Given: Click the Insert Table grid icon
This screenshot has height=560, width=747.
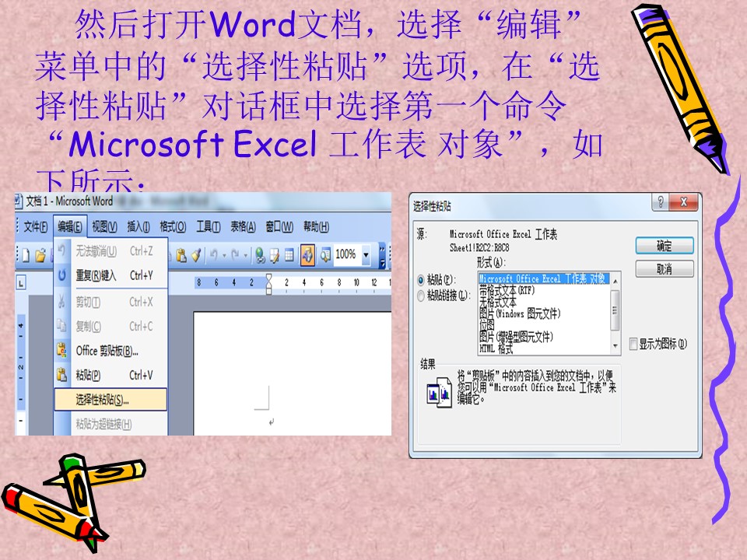Looking at the screenshot, I should [x=289, y=256].
